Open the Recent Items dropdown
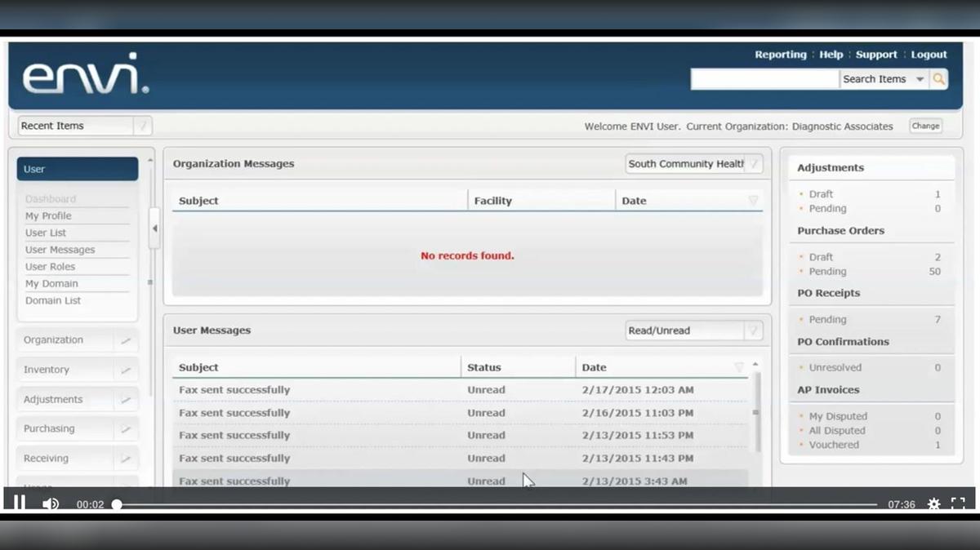This screenshot has width=980, height=550. pyautogui.click(x=143, y=126)
